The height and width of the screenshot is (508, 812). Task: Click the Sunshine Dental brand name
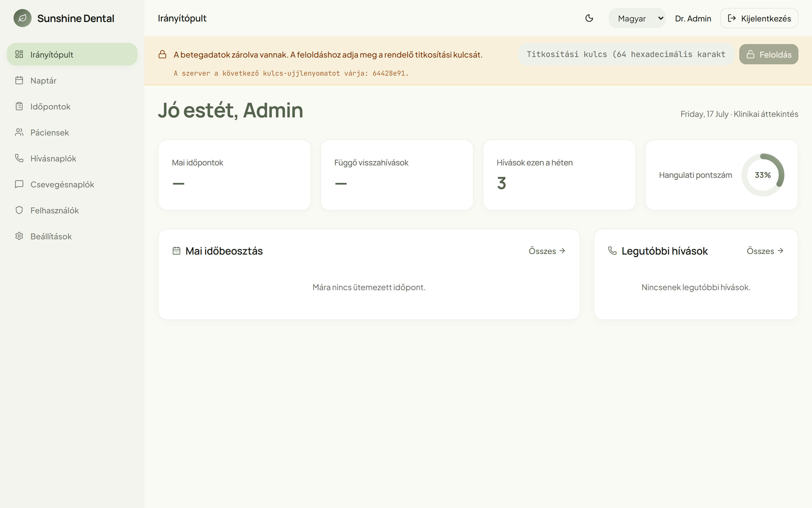tap(76, 18)
